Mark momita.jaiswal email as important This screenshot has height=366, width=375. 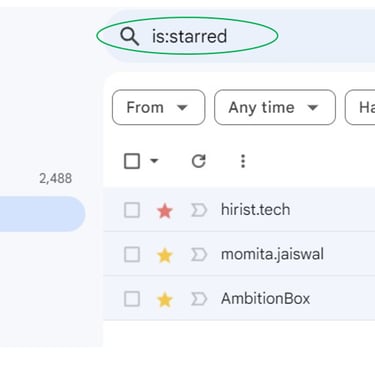[x=199, y=255]
